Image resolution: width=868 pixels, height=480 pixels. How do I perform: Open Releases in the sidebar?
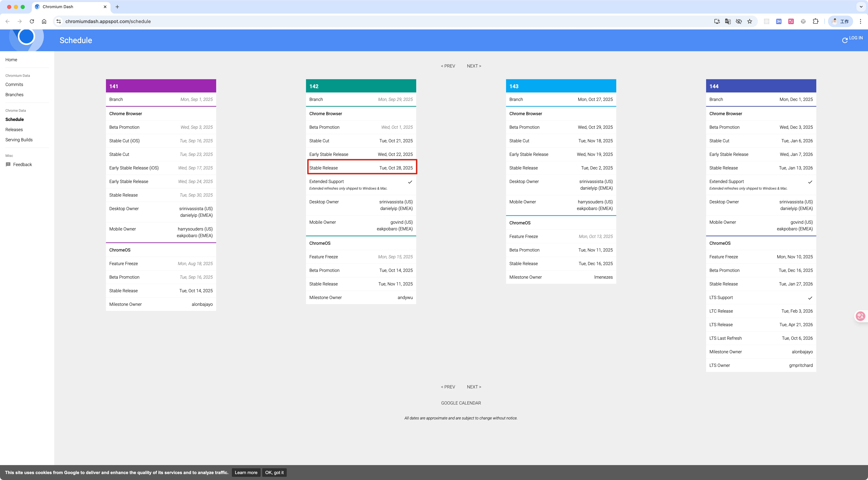click(x=14, y=129)
